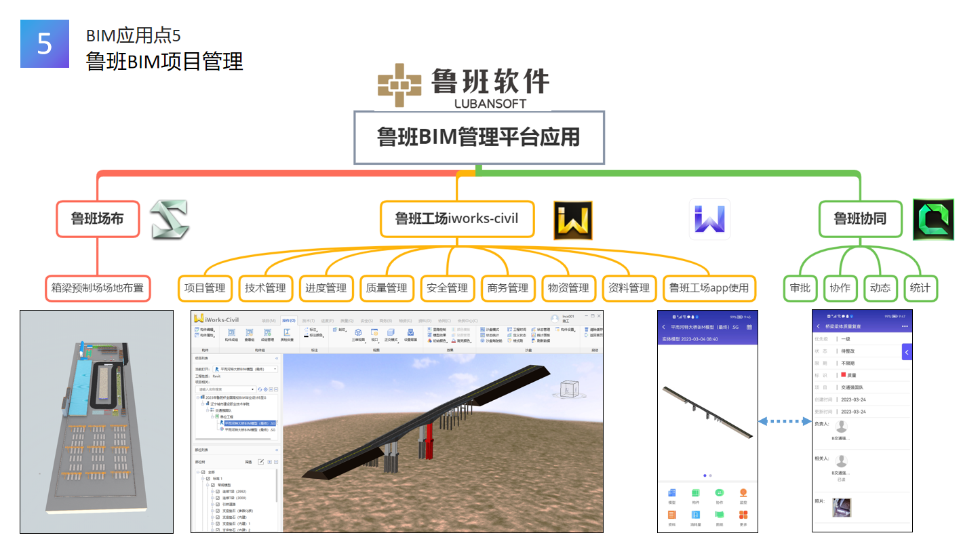Collapse the 部位列表 panel chevron
Viewport: 980px width, 548px height.
277,450
